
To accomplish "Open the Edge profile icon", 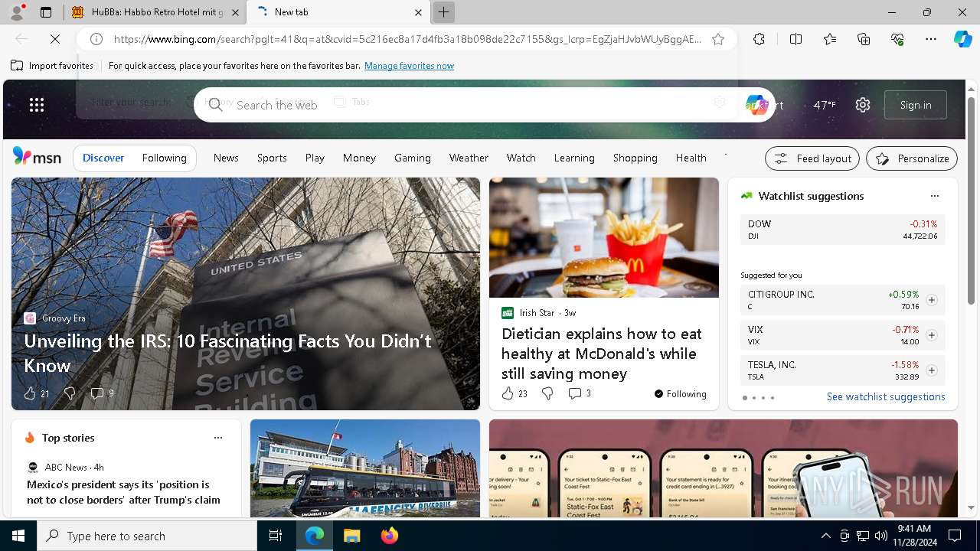I will [17, 12].
